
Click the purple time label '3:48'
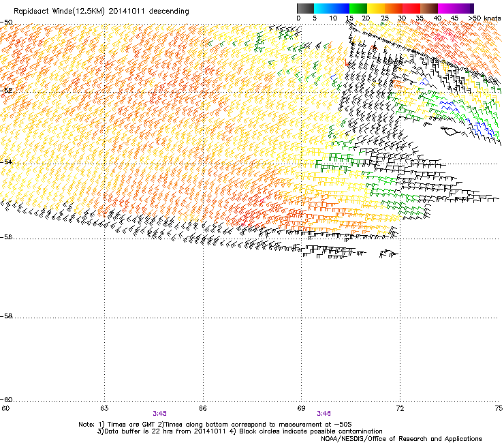(324, 414)
